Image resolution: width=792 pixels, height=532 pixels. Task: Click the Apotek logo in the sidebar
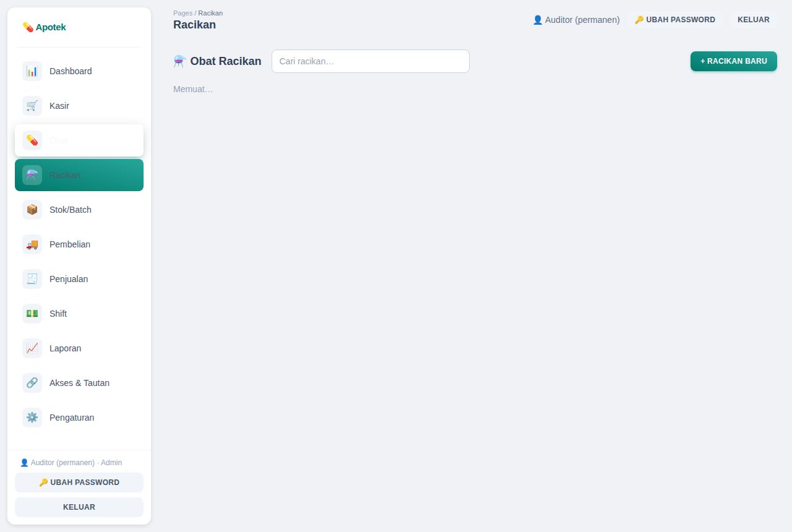click(44, 27)
